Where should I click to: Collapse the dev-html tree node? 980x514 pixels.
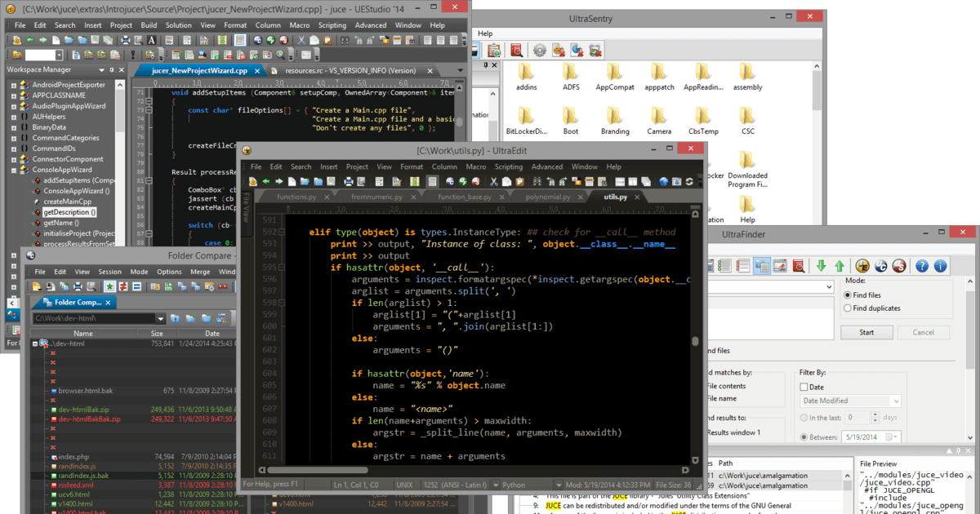(35, 343)
